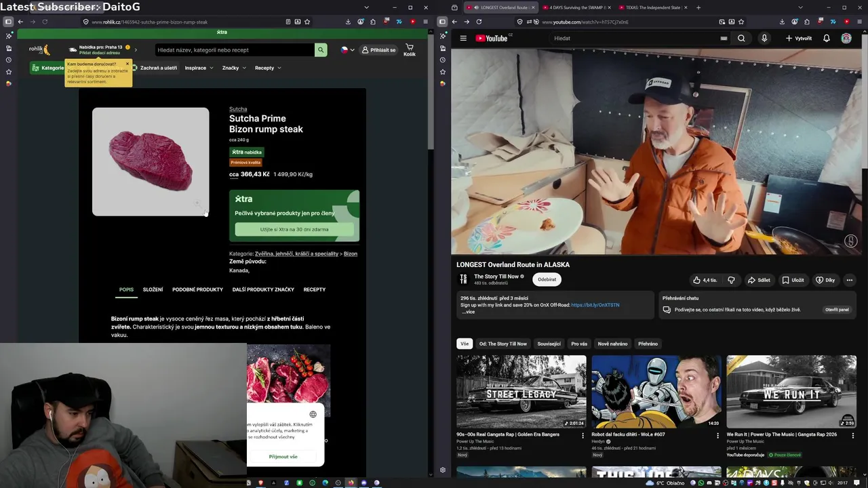Viewport: 868px width, 488px height.
Task: Select the Nově nahráno chip
Action: [x=612, y=344]
